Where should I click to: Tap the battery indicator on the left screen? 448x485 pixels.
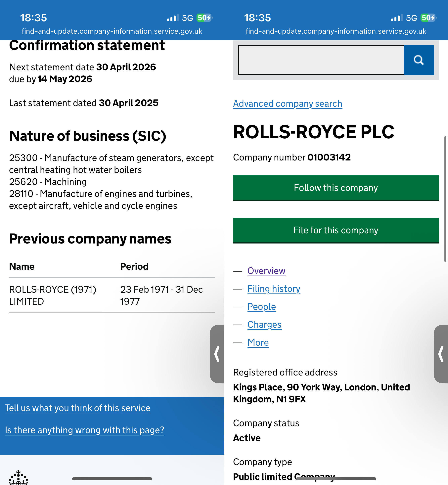pyautogui.click(x=204, y=18)
